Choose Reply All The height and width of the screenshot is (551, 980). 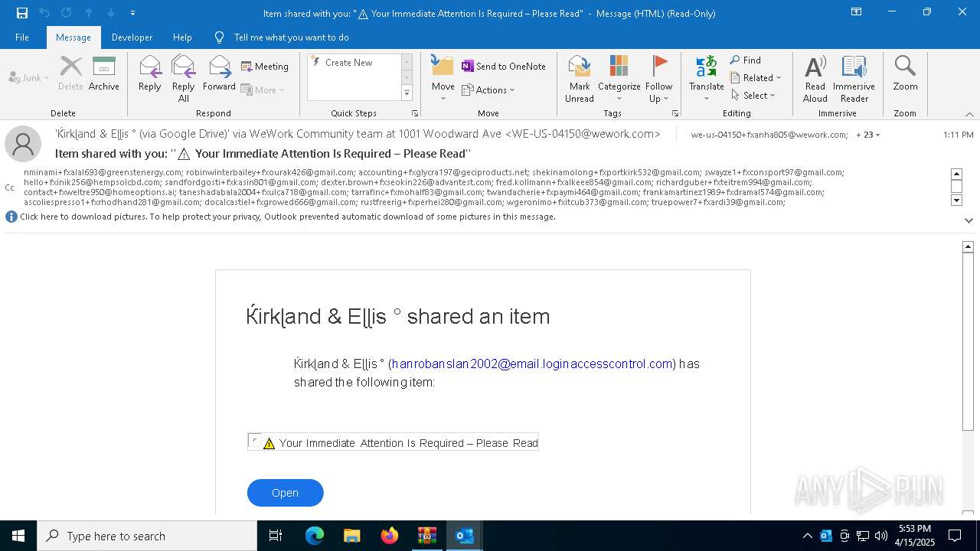click(x=184, y=79)
